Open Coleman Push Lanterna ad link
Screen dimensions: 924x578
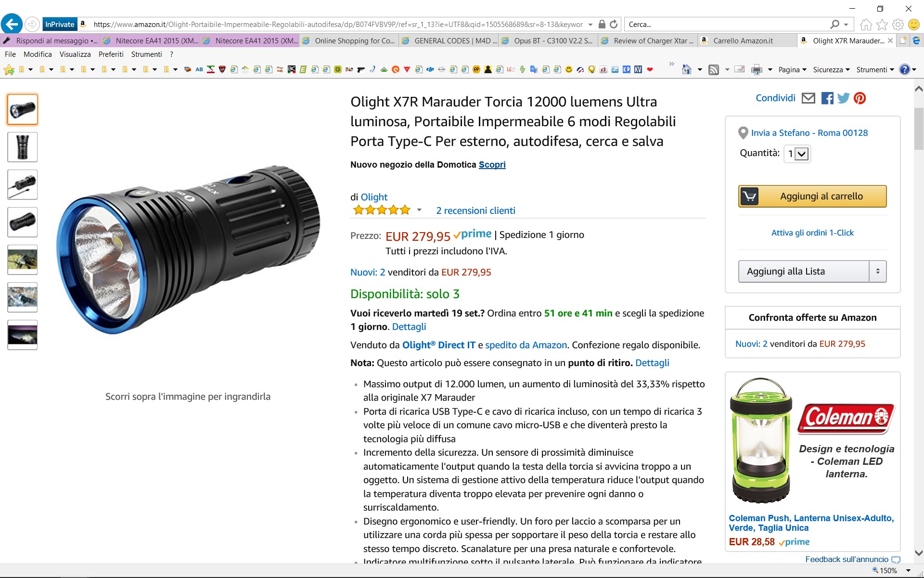click(811, 523)
